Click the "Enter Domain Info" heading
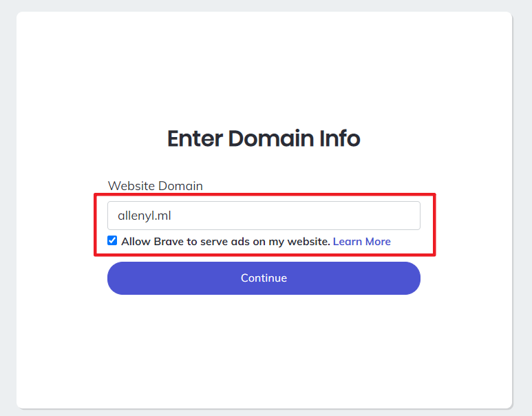Image resolution: width=532 pixels, height=416 pixels. 264,138
